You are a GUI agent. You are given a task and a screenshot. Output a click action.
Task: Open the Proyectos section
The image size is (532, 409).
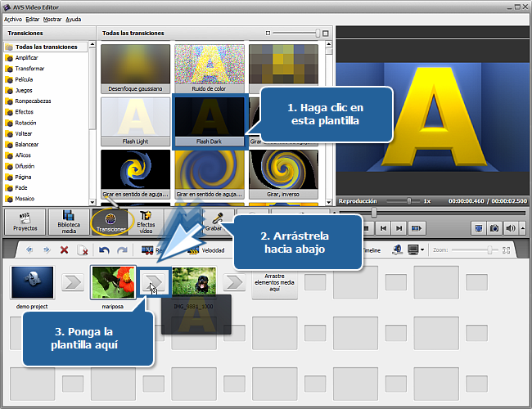coord(25,221)
